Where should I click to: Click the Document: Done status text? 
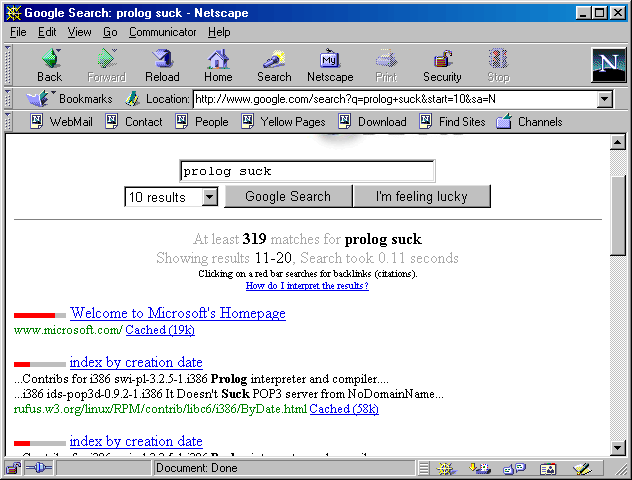click(197, 468)
